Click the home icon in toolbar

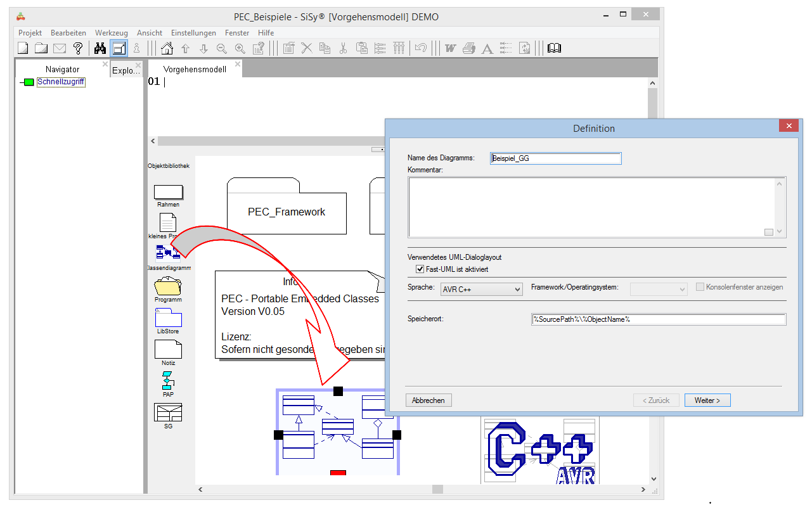pos(167,48)
